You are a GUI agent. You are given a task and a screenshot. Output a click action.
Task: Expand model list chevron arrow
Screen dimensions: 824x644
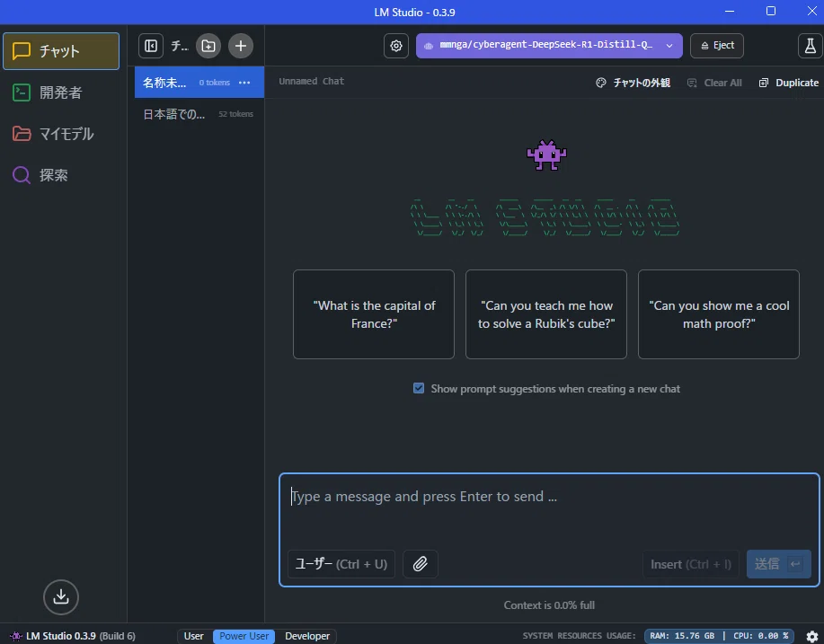(x=669, y=46)
